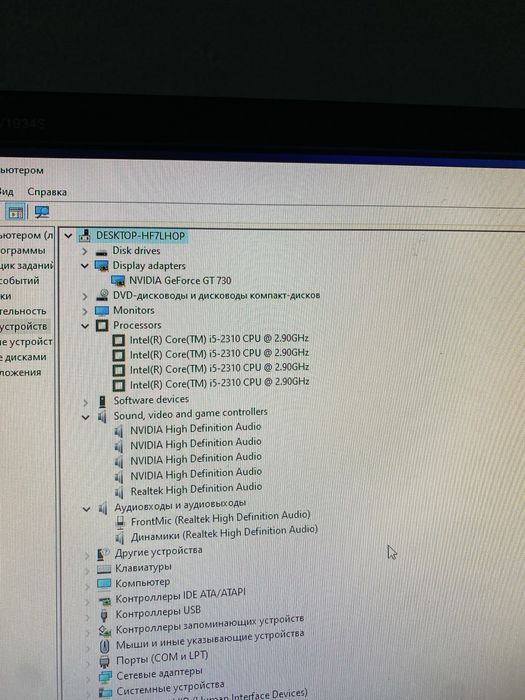Select the third Intel Core i5-2310 entry
525x700 pixels.
click(219, 369)
